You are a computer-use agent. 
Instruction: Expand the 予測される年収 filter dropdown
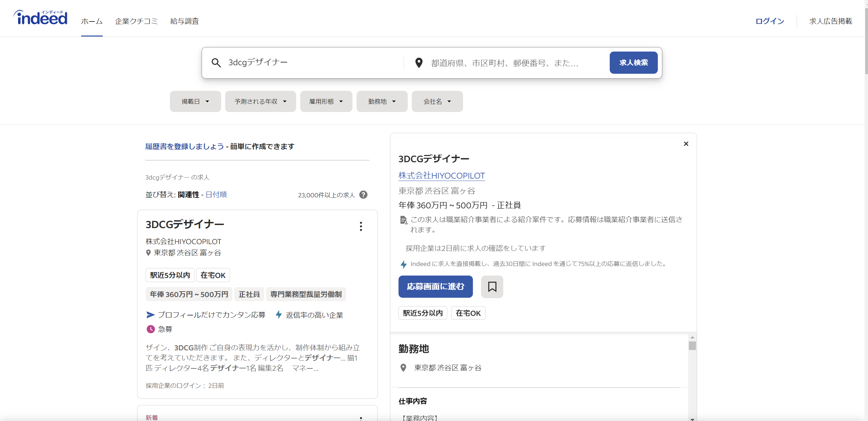tap(260, 101)
